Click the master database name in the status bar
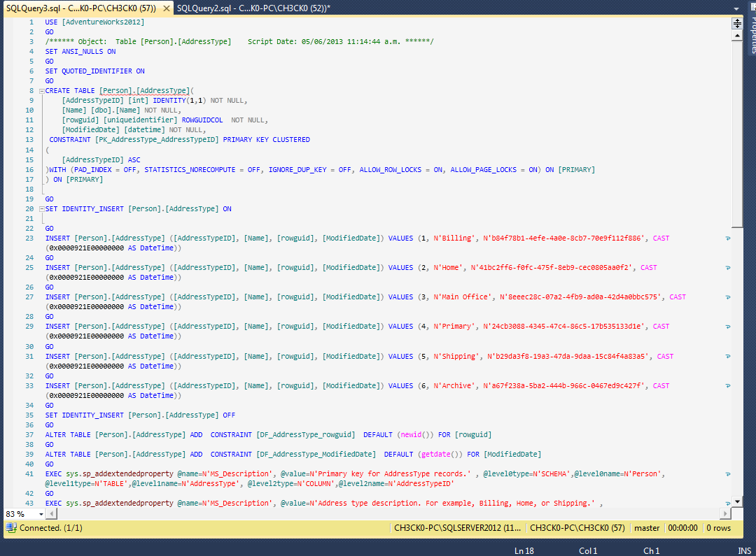 coord(646,528)
